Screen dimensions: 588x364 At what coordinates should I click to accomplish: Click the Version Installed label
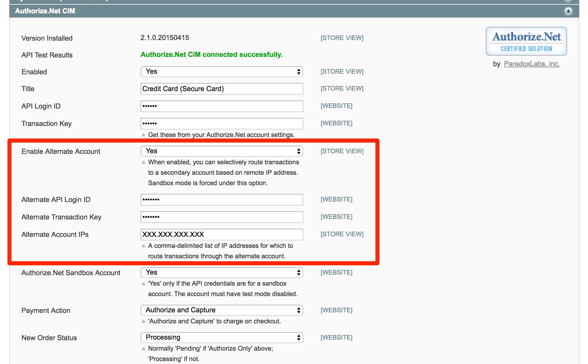47,38
